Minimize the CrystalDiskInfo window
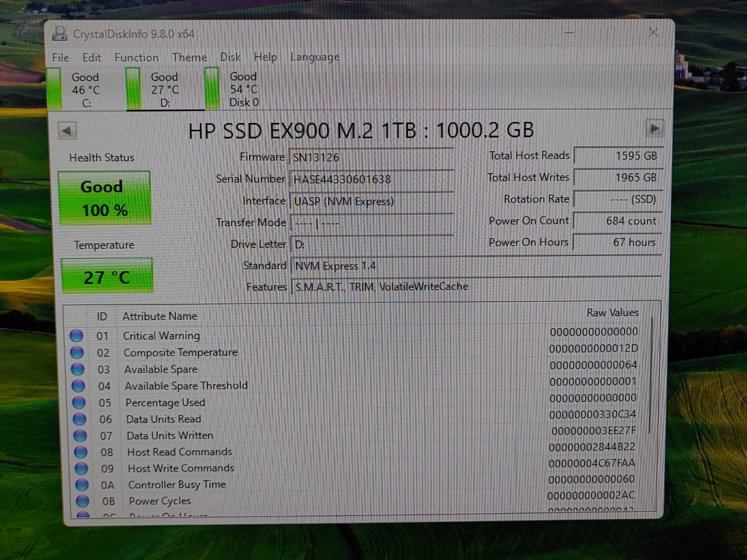The width and height of the screenshot is (747, 560). (x=569, y=33)
